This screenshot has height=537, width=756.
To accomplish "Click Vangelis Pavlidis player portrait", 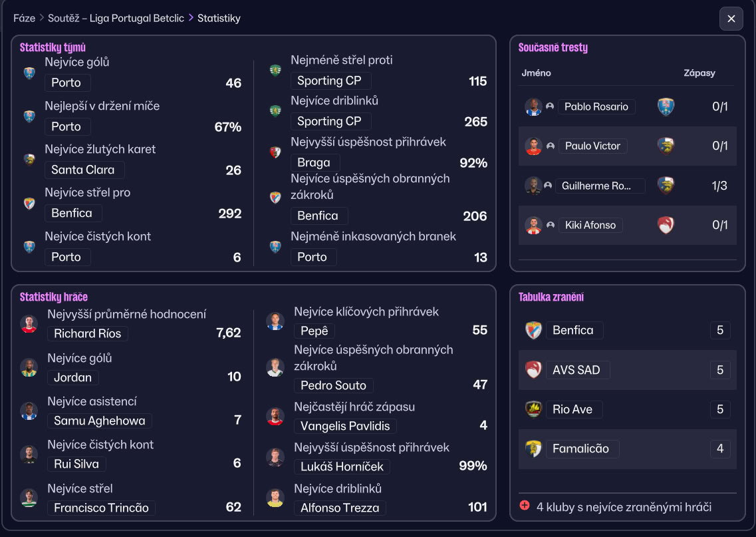I will tap(275, 417).
